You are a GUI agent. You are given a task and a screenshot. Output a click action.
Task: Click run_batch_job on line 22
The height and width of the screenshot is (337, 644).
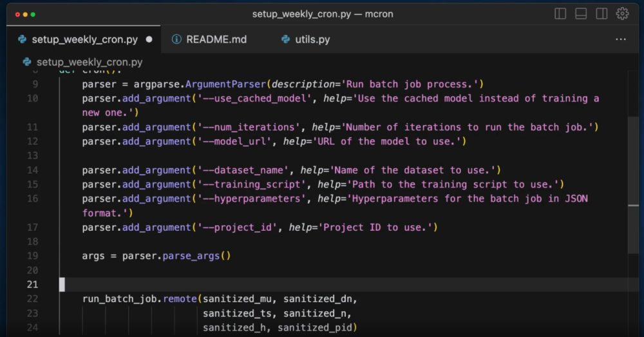click(x=120, y=299)
